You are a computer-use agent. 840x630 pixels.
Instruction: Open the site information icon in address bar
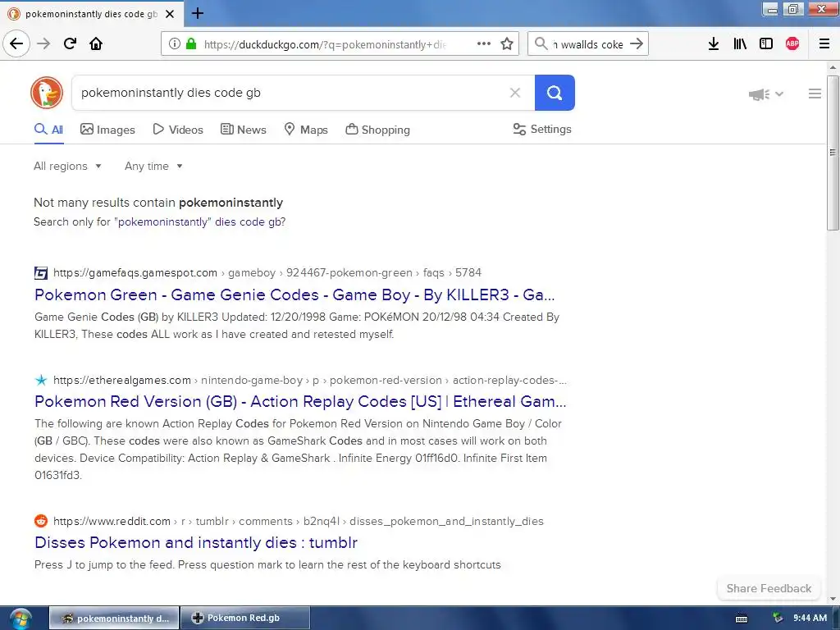[x=174, y=44]
